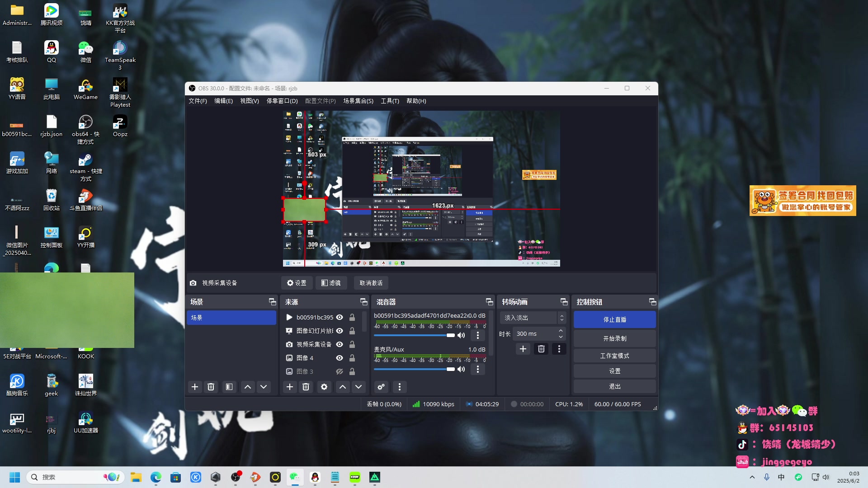Open 场景集合(S) menu
Image resolution: width=868 pixels, height=488 pixels.
pos(358,101)
